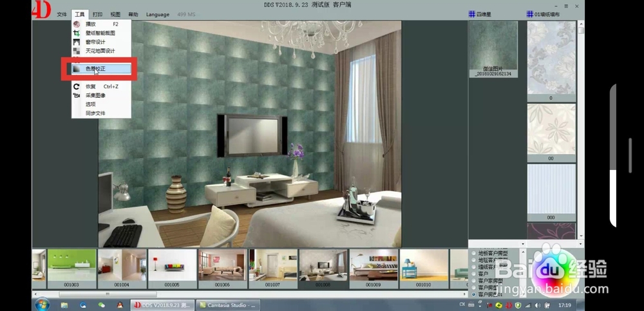Click the 壁纸智能裁图 crop icon

(x=77, y=33)
